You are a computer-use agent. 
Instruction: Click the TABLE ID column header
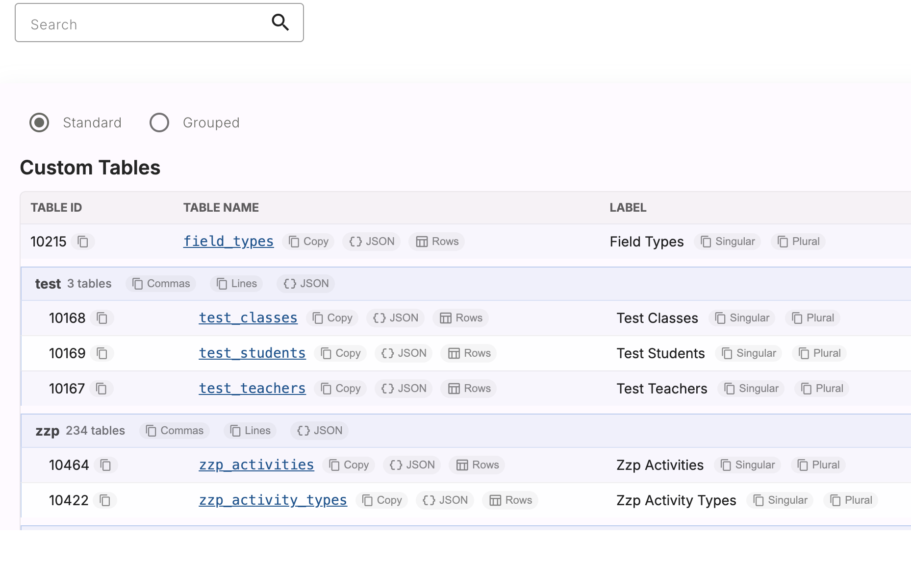(x=56, y=208)
